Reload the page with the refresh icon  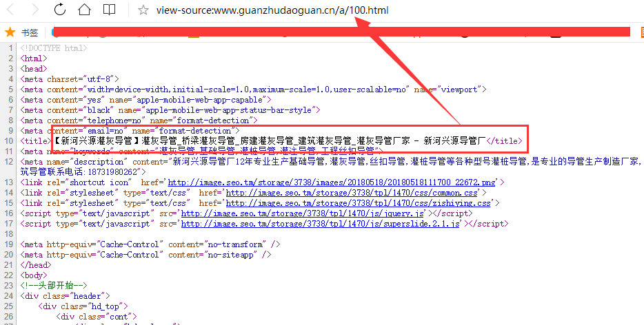pos(60,9)
